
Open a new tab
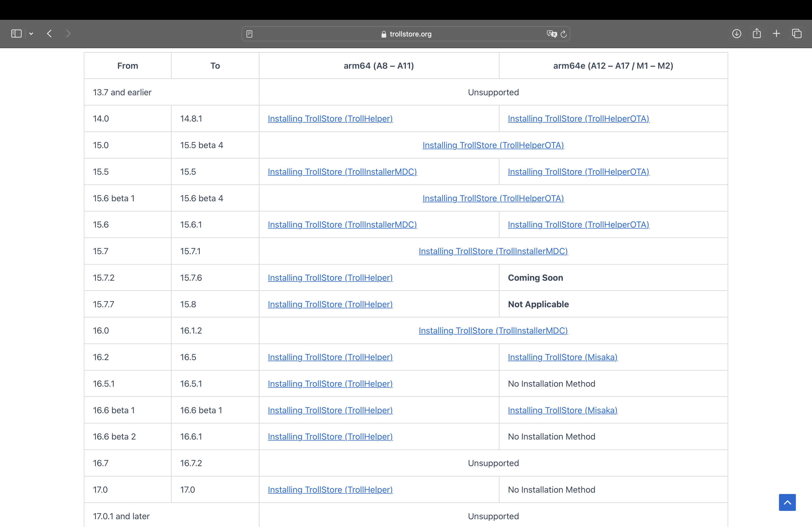[x=777, y=33]
